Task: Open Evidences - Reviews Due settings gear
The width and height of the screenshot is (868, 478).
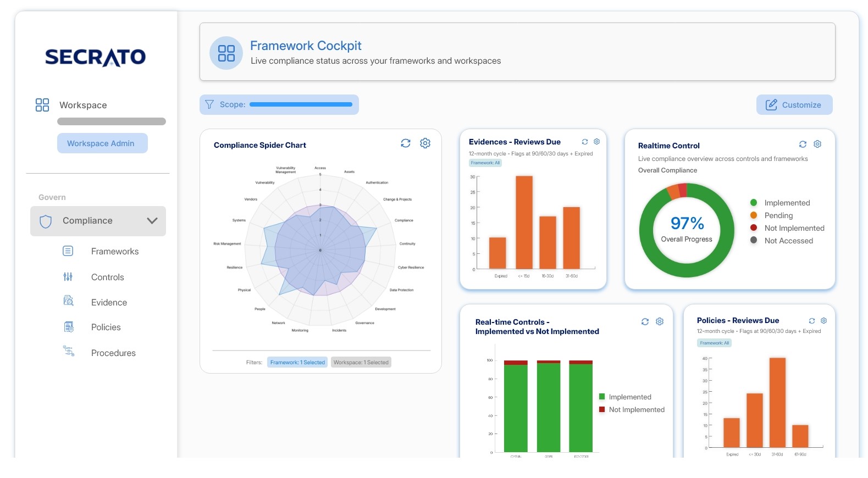Action: (597, 142)
